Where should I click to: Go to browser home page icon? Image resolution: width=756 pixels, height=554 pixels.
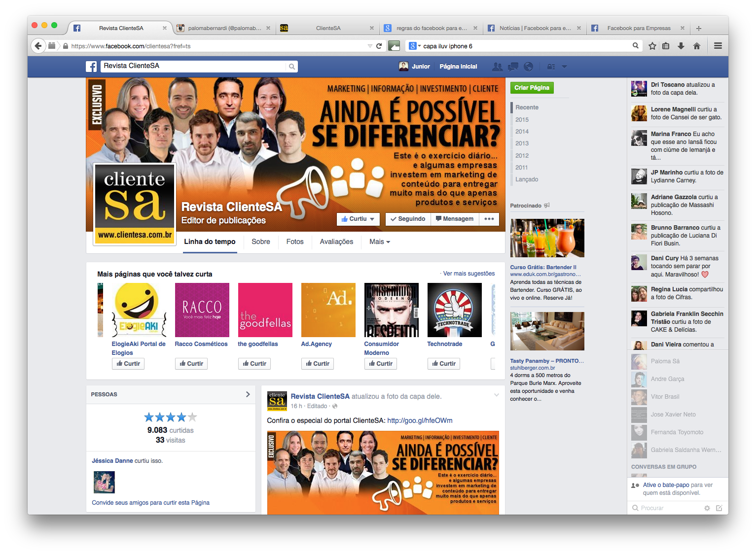(x=697, y=46)
